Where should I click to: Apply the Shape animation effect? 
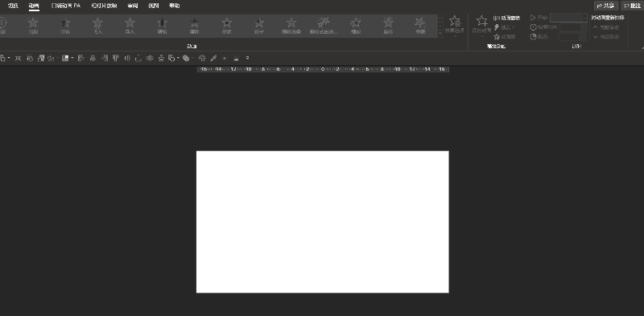click(227, 26)
